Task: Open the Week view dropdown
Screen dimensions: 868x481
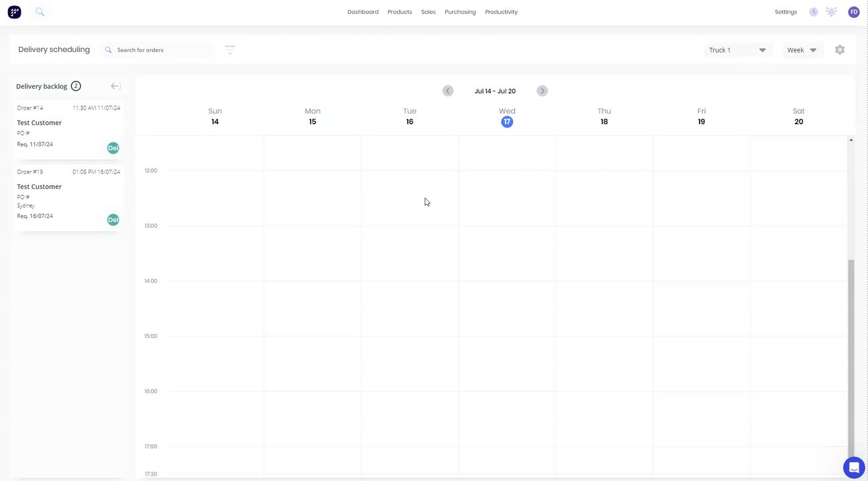Action: (x=802, y=50)
